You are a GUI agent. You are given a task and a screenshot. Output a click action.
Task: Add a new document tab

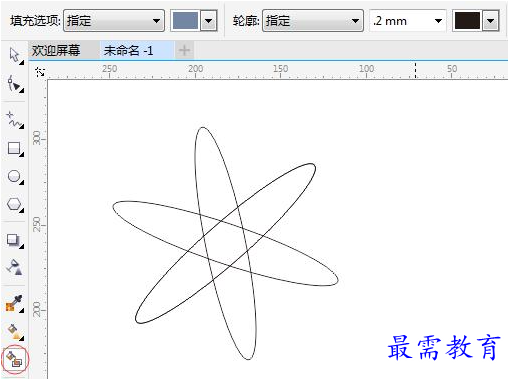[184, 51]
